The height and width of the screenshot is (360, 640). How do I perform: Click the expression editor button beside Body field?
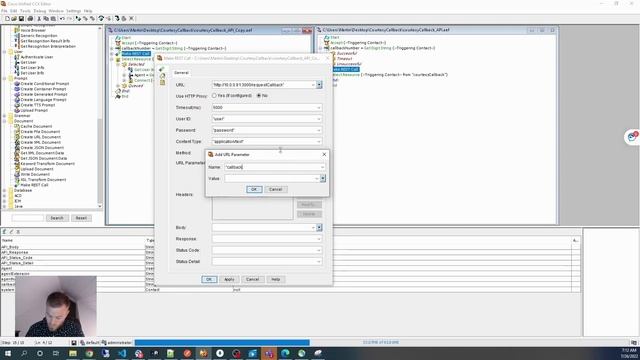(319, 228)
